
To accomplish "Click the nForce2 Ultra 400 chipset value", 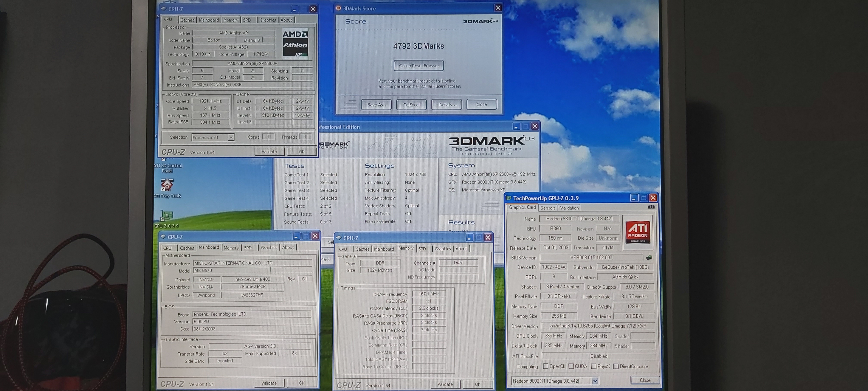I will [x=252, y=279].
